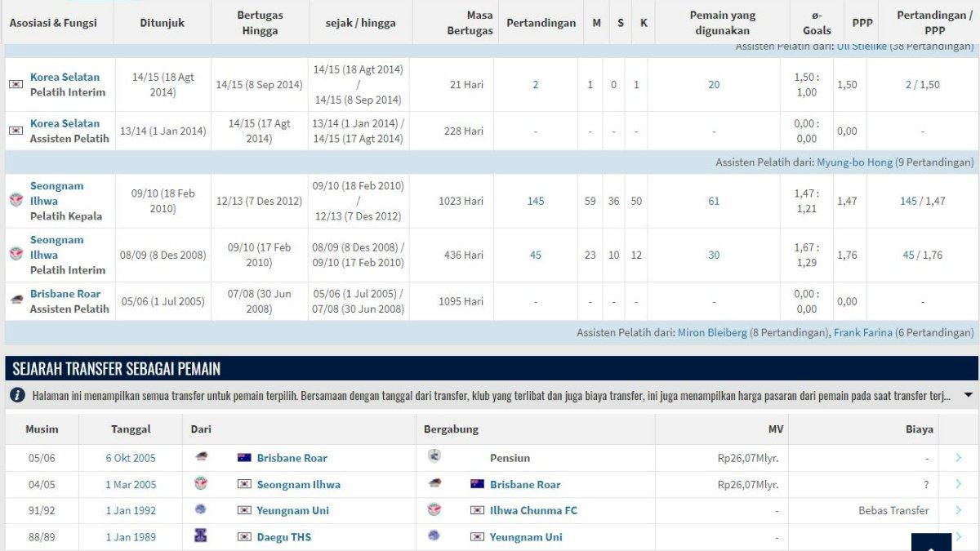Click the Yeungnam Uni crest in the 88/89 Bergabung column

[x=434, y=536]
